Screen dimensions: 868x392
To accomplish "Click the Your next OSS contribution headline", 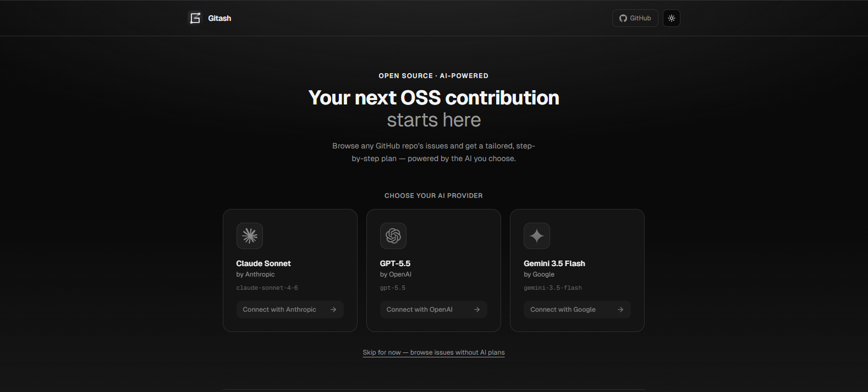I will [x=433, y=98].
